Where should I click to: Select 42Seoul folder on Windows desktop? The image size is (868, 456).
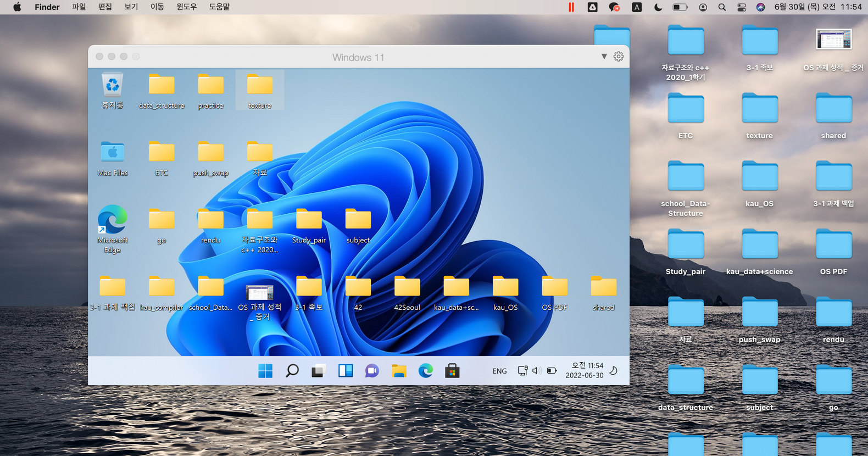tap(407, 293)
